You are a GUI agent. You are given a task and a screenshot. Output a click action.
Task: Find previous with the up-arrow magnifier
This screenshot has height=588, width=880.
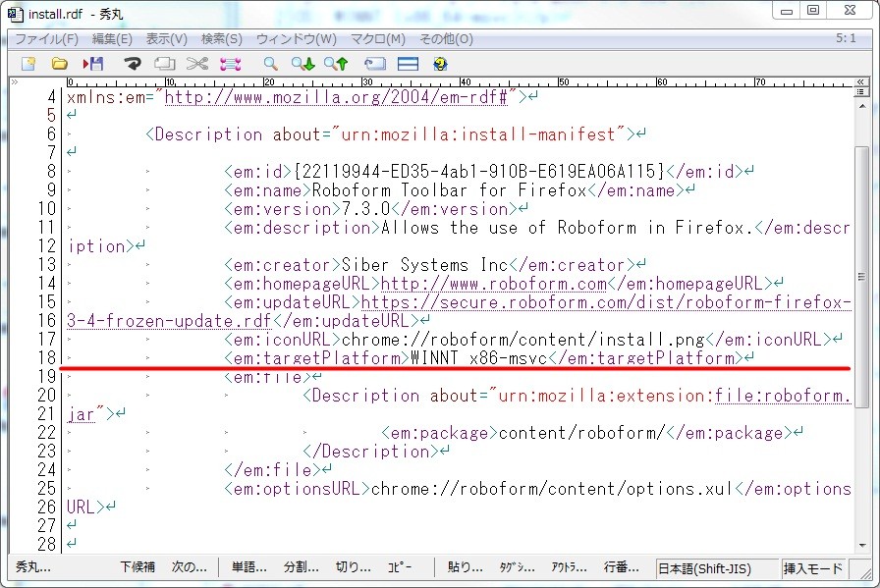336,64
